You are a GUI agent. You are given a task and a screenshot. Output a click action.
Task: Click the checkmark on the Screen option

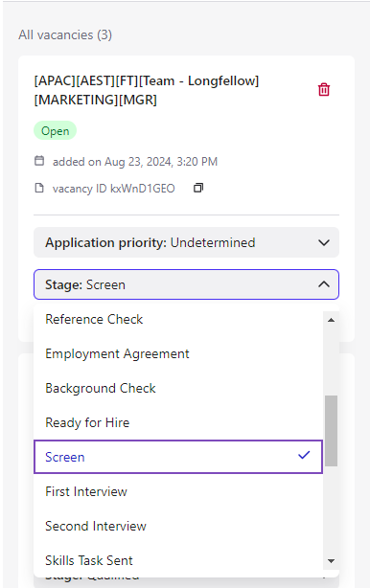(304, 456)
